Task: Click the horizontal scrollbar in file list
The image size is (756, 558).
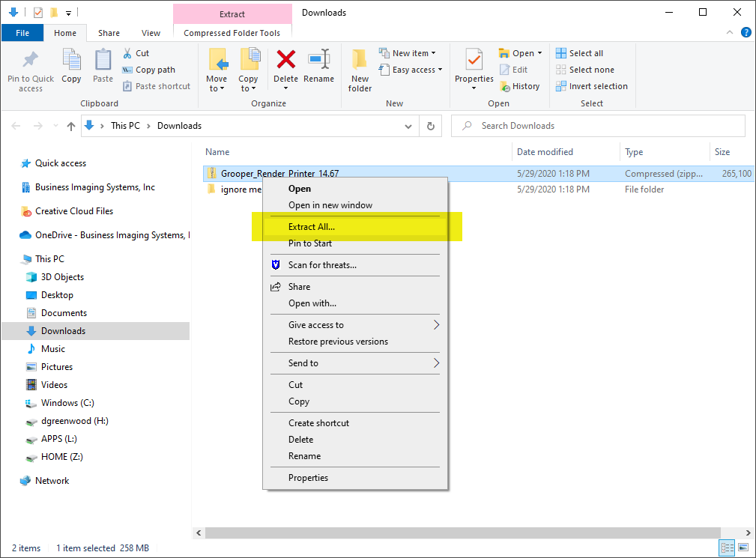Action: click(463, 533)
